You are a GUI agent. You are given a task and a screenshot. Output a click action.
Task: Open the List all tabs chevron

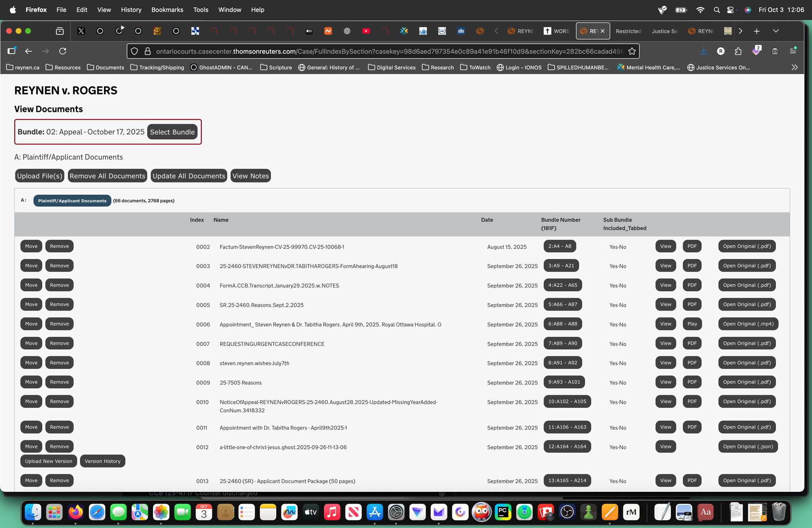click(x=776, y=31)
